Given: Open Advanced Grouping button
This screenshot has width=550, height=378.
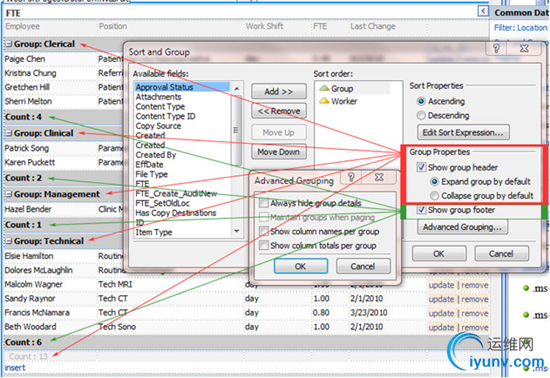Looking at the screenshot, I should pyautogui.click(x=462, y=227).
